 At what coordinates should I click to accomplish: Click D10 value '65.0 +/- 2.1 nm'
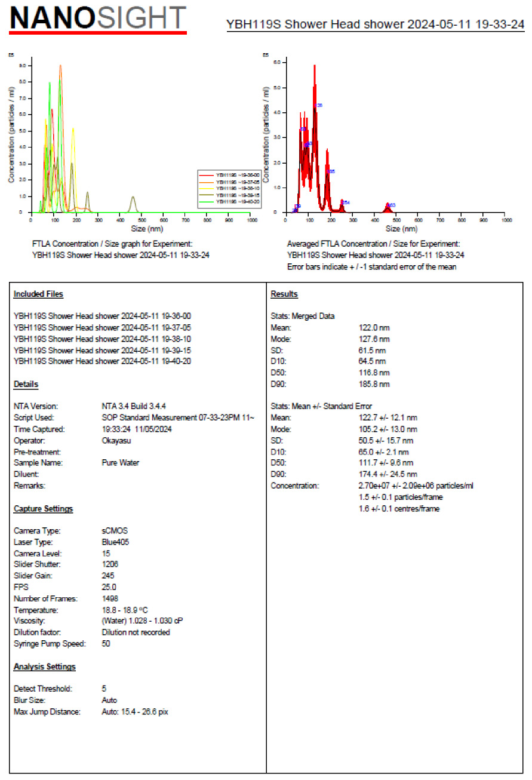coord(384,452)
